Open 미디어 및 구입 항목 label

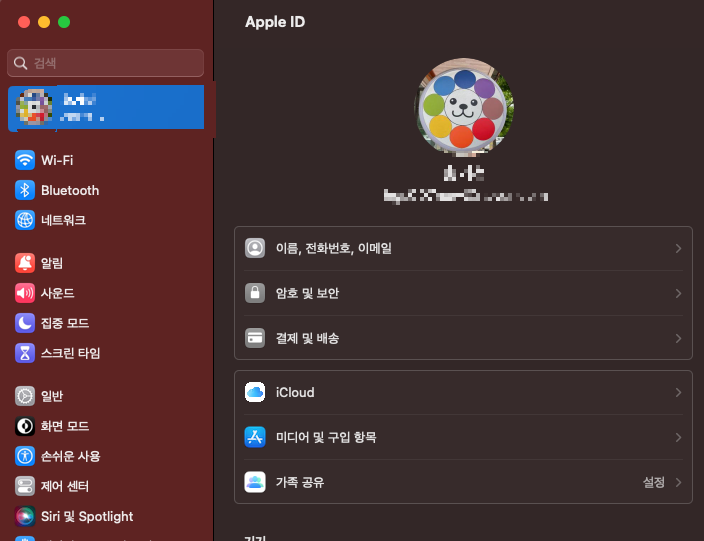pyautogui.click(x=326, y=437)
